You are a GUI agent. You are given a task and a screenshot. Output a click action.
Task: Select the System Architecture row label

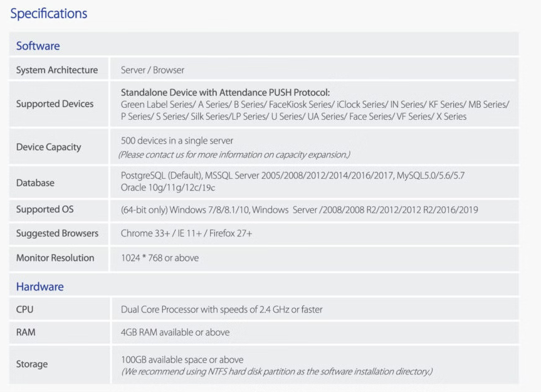[x=56, y=70]
